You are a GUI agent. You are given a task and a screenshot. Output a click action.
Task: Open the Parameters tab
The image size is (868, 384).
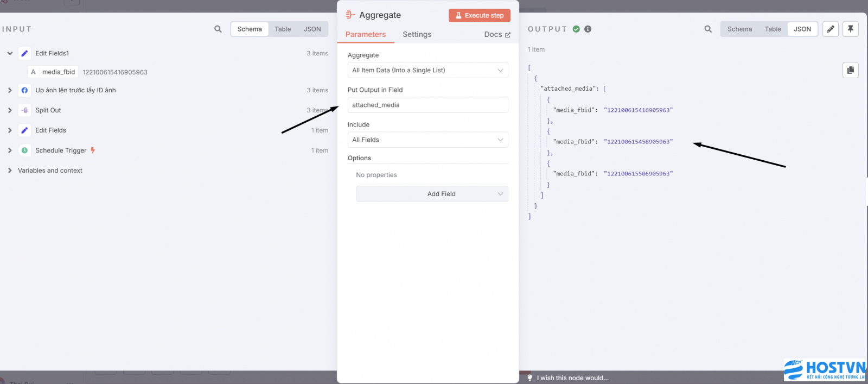[366, 34]
